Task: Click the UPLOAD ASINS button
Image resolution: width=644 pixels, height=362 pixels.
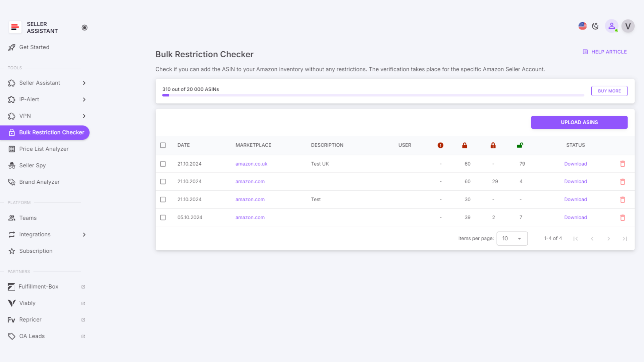Action: (579, 122)
